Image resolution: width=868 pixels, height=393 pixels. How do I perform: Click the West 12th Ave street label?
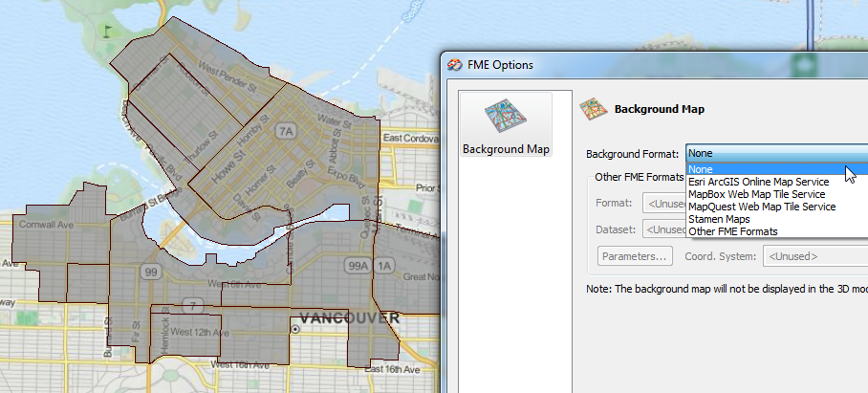200,333
